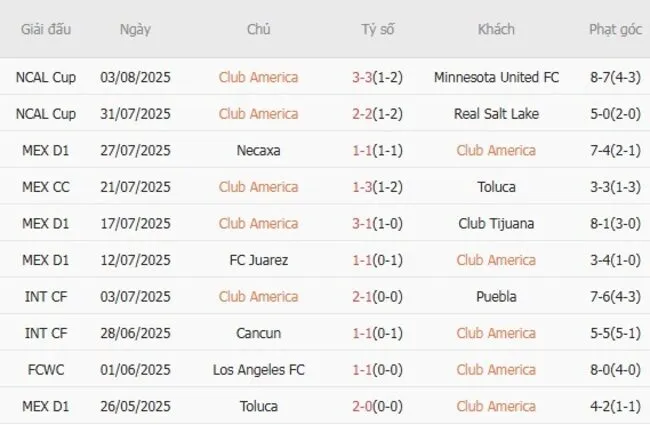Sort by the "Ngày" column header
Viewport: 650px width, 425px height.
tap(135, 30)
